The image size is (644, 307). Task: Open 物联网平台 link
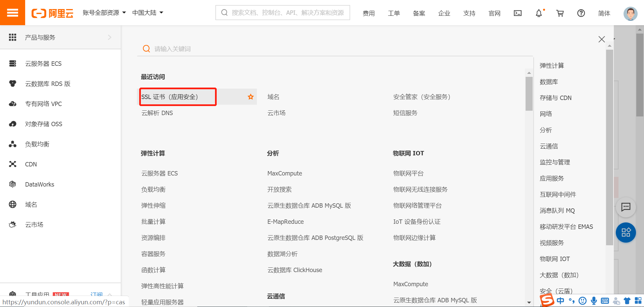point(408,173)
